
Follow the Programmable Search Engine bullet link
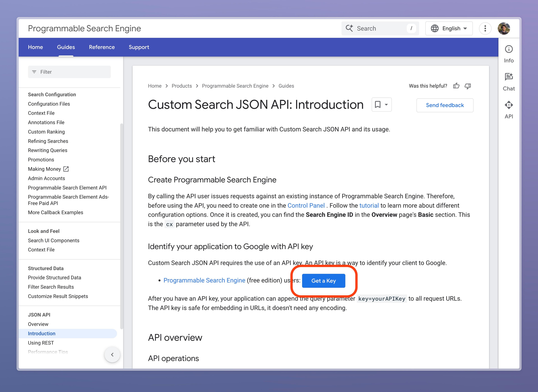[x=204, y=280]
